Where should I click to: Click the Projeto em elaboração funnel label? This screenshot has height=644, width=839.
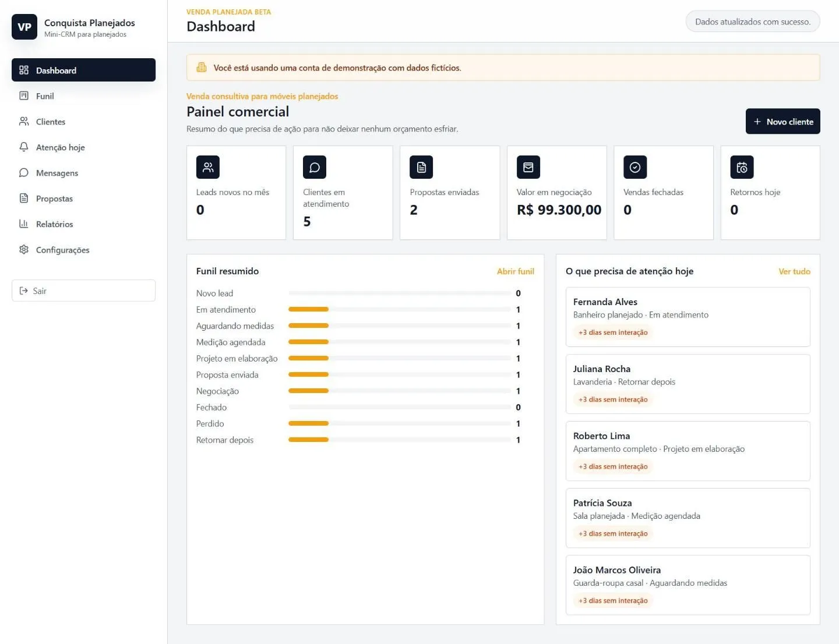point(237,359)
